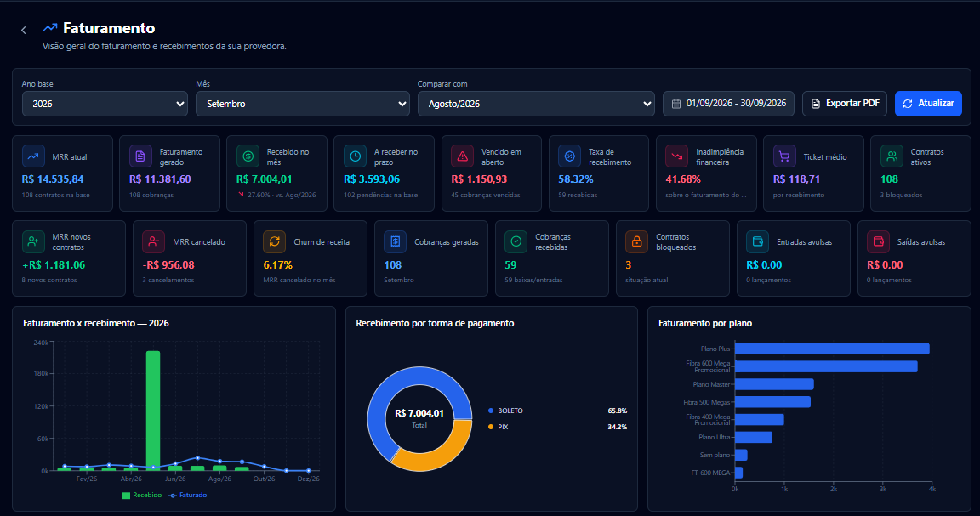Click the Saídas avulsas wallet icon
Viewport: 980px width, 516px height.
[878, 241]
